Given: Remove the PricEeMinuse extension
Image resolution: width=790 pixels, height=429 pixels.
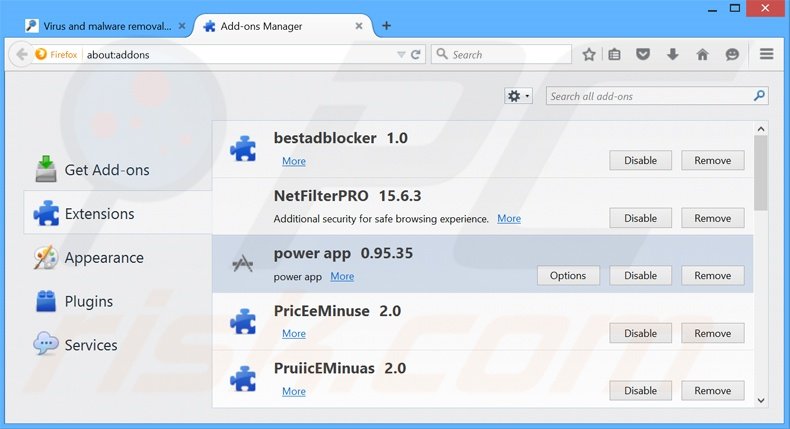Looking at the screenshot, I should click(712, 333).
